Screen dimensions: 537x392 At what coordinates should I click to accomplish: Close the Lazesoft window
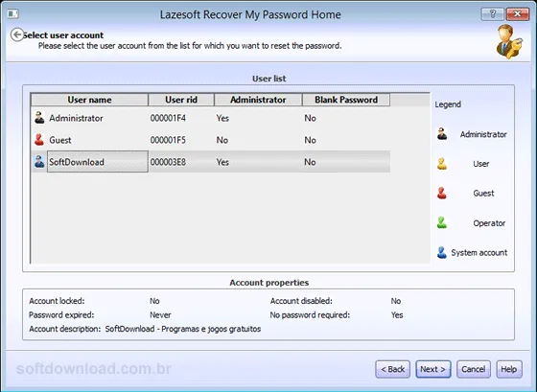pyautogui.click(x=517, y=14)
